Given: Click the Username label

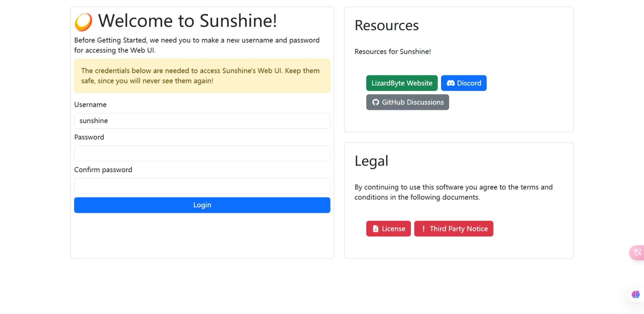Looking at the screenshot, I should tap(90, 105).
